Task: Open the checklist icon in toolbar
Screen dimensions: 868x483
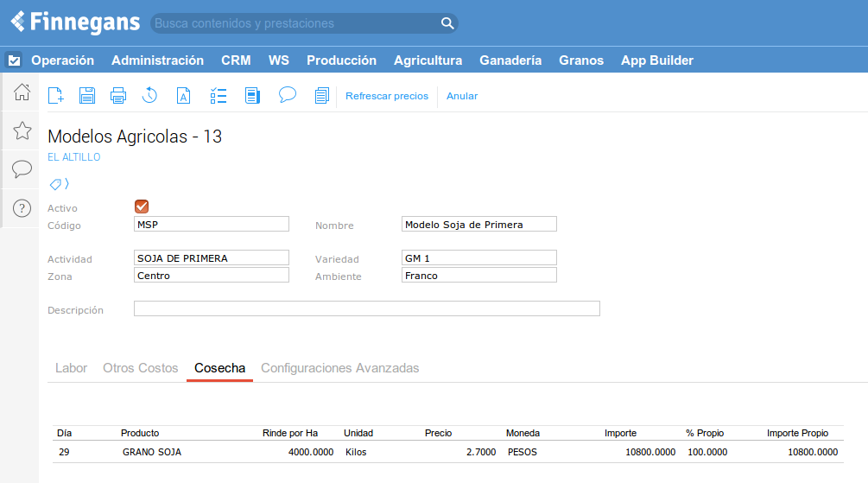Action: [x=219, y=96]
